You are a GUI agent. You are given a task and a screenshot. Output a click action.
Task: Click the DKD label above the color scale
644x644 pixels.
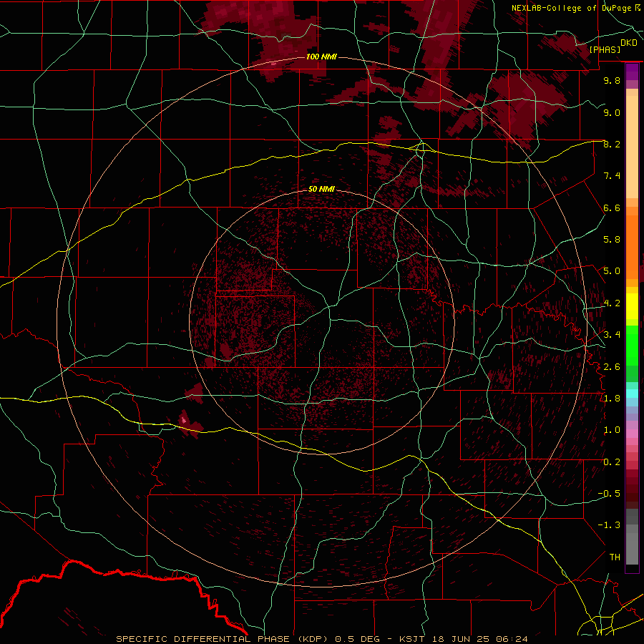629,43
